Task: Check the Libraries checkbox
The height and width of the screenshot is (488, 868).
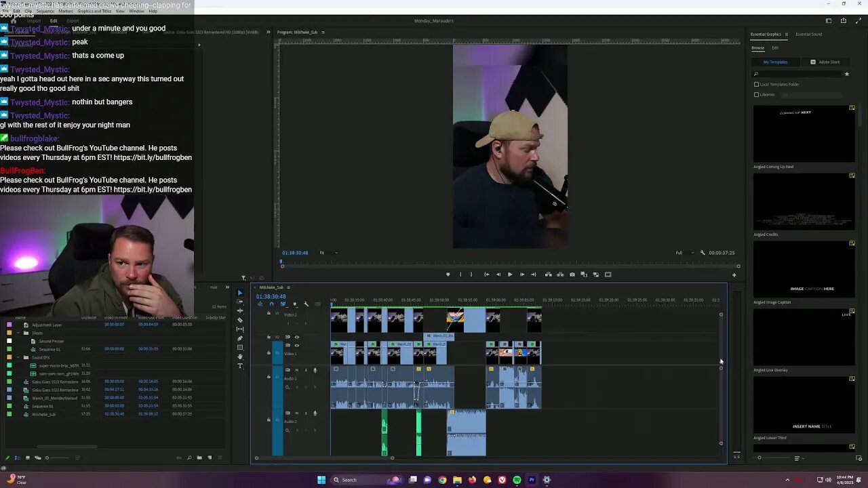Action: coord(757,94)
